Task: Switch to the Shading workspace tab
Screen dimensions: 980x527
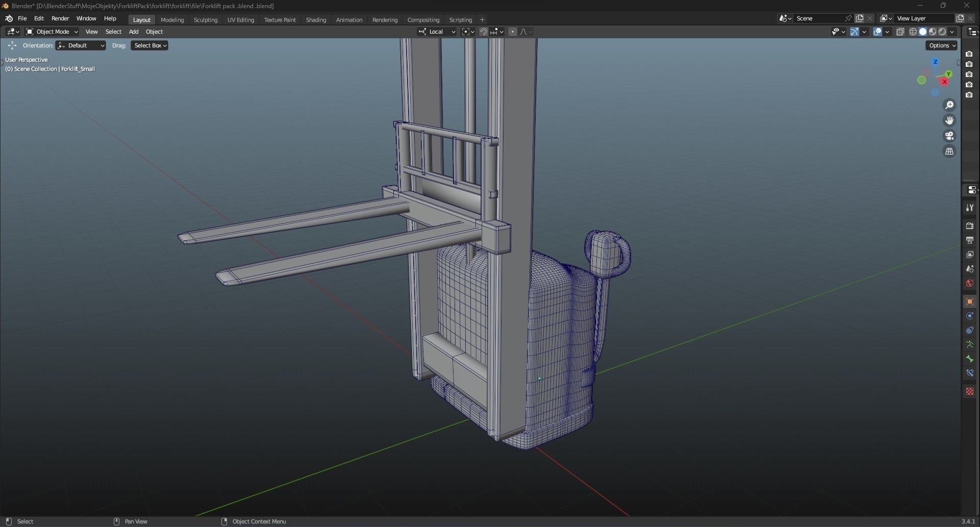Action: [x=316, y=20]
